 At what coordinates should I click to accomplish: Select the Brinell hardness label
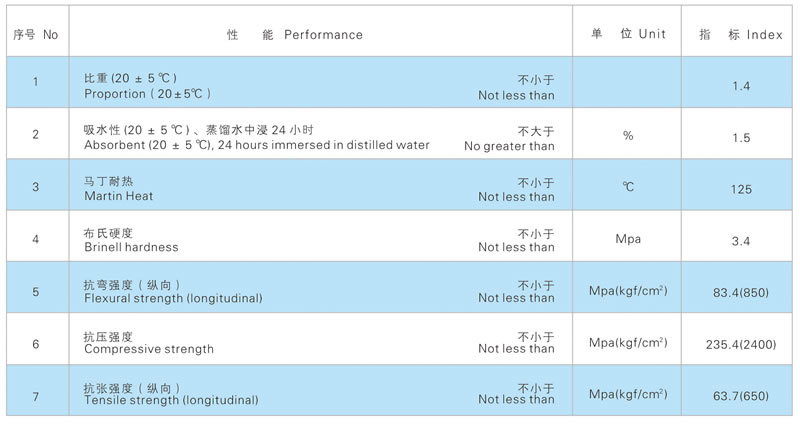tap(131, 247)
